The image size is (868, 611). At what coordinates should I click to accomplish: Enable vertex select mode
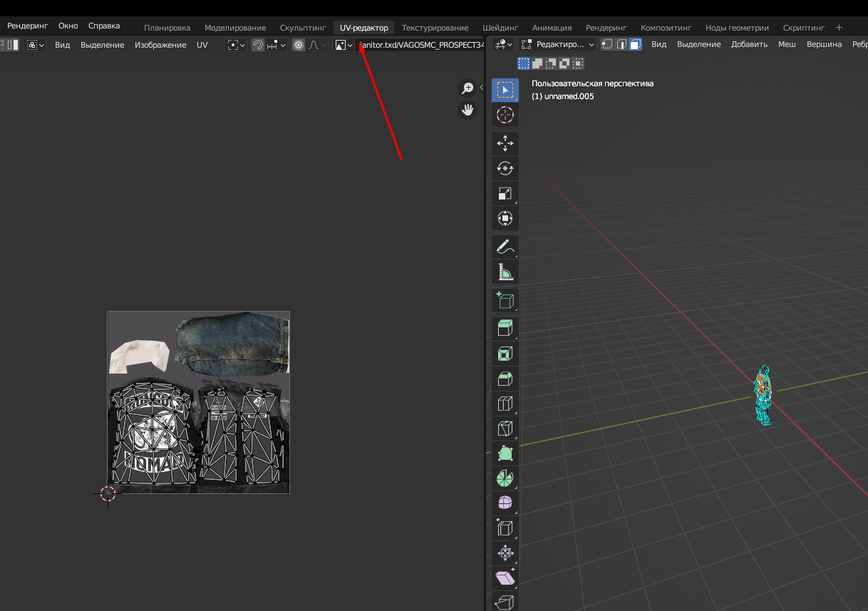(607, 44)
